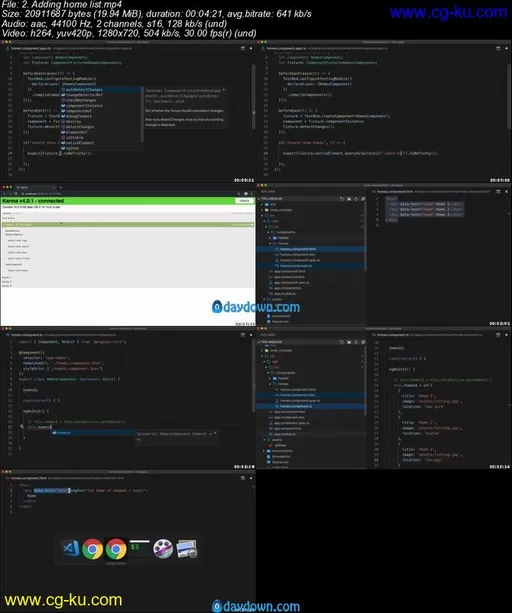Image resolution: width=512 pixels, height=613 pixels.
Task: Click New File icon in the 00:02:02 frame explorer
Action: (342, 199)
